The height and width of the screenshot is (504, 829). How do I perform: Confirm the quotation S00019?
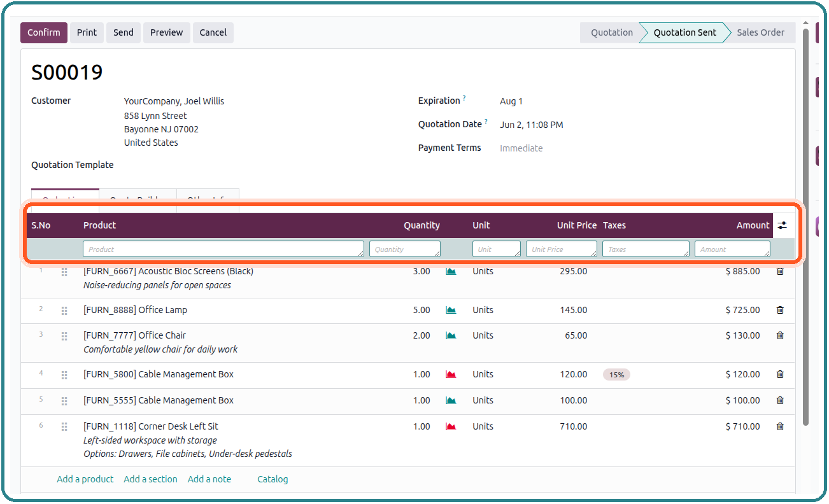pos(44,32)
